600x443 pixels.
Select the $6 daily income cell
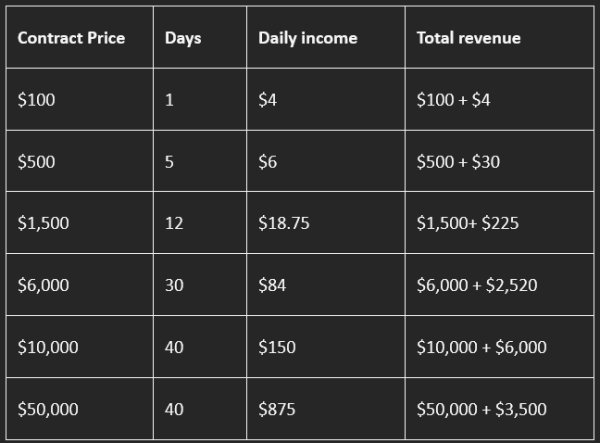(268, 162)
